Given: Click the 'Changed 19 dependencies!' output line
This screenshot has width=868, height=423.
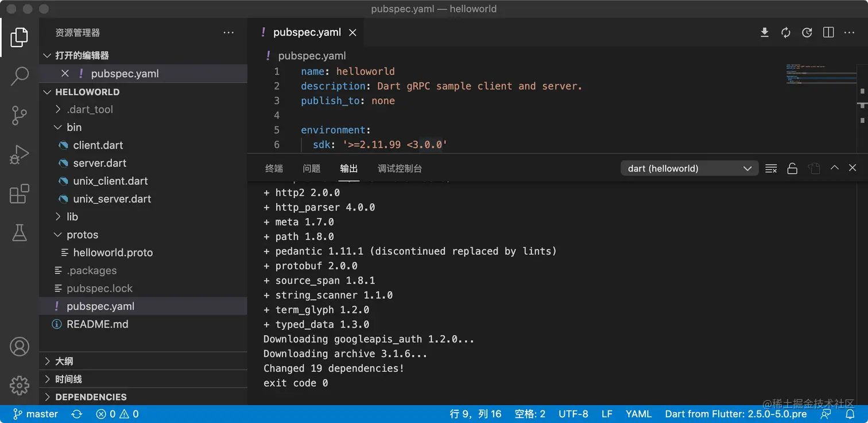Looking at the screenshot, I should tap(334, 368).
